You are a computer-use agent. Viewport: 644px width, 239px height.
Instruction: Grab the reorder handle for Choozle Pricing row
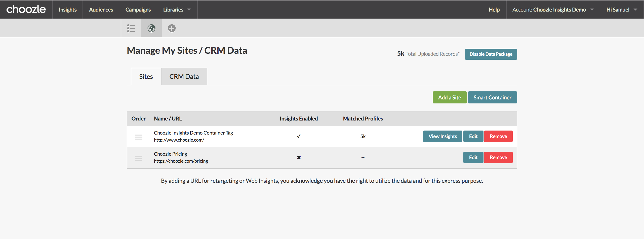(x=139, y=158)
